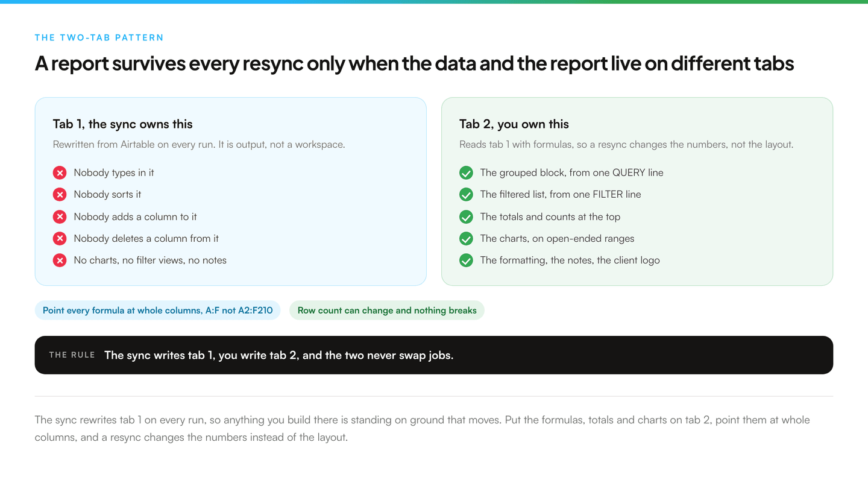Click green checkmark next to 'The filtered list'
Screen dimensions: 868x480
pyautogui.click(x=466, y=195)
